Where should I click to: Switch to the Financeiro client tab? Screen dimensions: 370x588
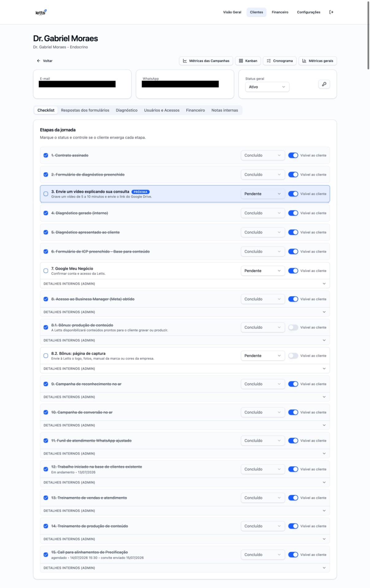(195, 110)
